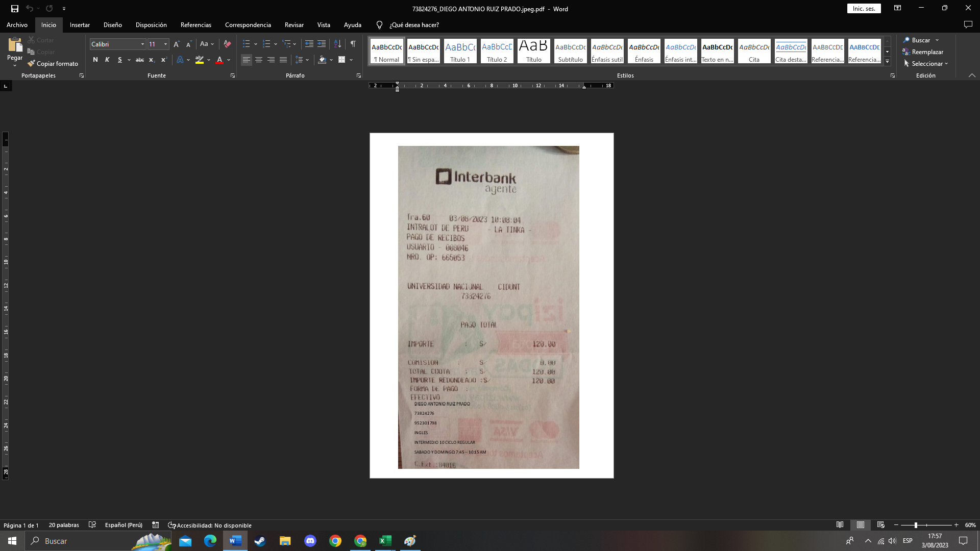Viewport: 980px width, 551px height.
Task: Expand the Seleccionar dropdown in Edición
Action: pos(926,64)
